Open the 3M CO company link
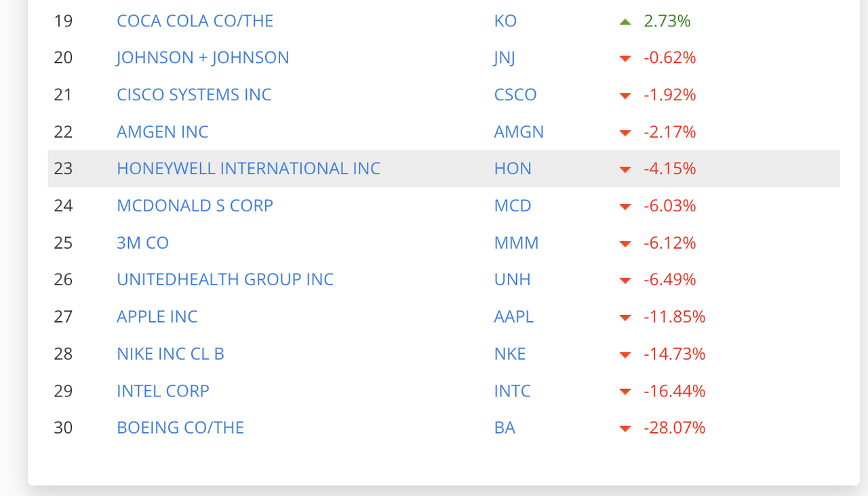868x496 pixels. coord(142,243)
